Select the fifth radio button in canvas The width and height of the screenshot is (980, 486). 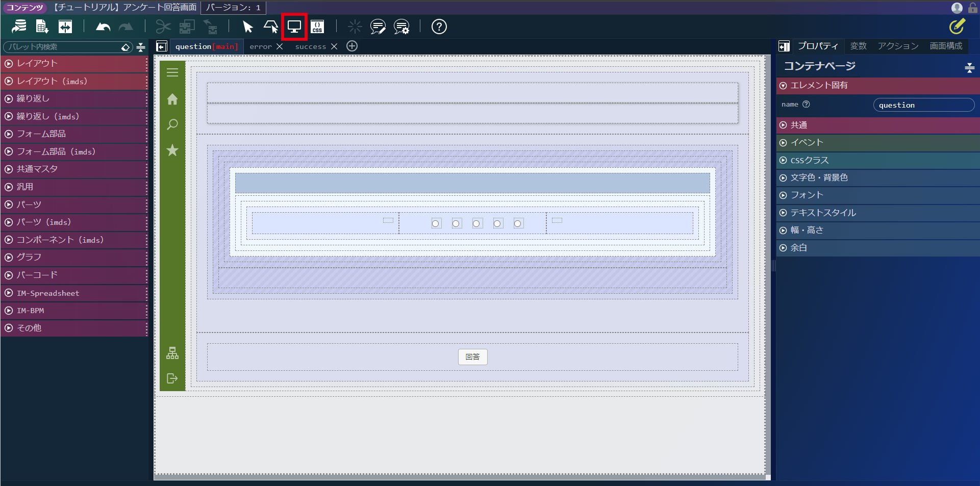click(518, 223)
